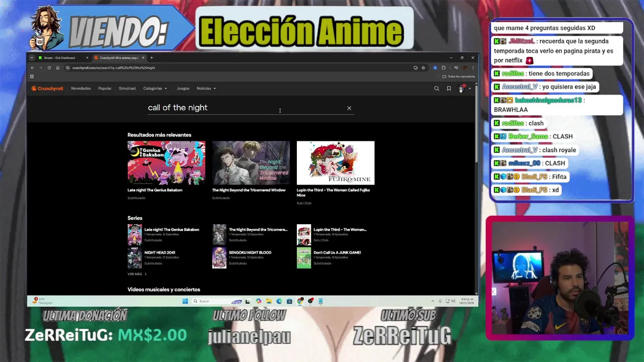Bookmark this page with the star icon
This screenshot has height=362, width=644.
tap(423, 68)
